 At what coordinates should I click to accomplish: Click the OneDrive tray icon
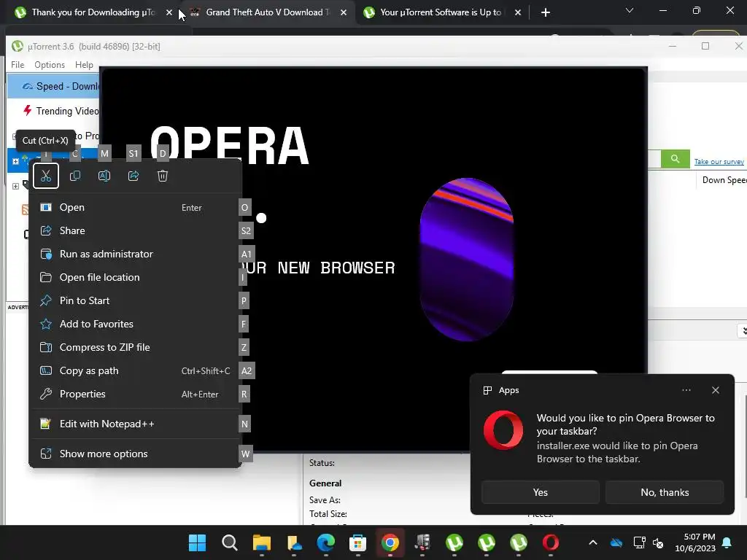[616, 542]
